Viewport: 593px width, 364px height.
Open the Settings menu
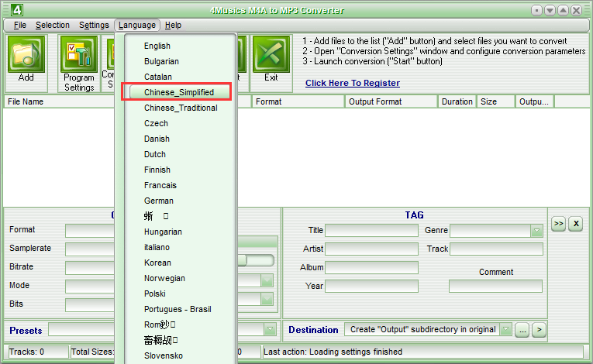pos(94,25)
